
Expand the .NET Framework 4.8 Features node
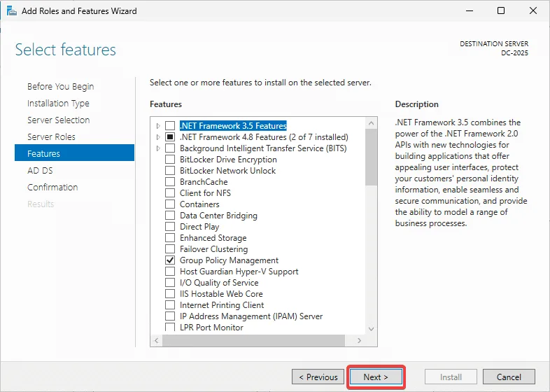click(159, 137)
